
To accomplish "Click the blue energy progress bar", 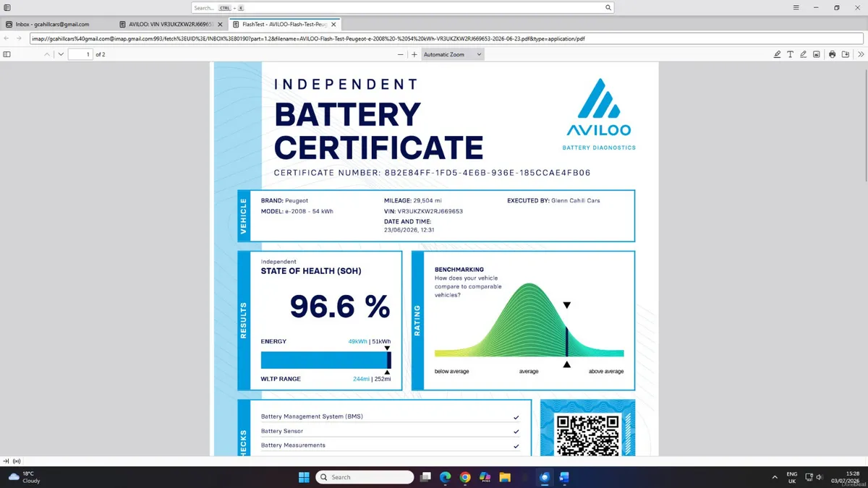I will coord(325,360).
